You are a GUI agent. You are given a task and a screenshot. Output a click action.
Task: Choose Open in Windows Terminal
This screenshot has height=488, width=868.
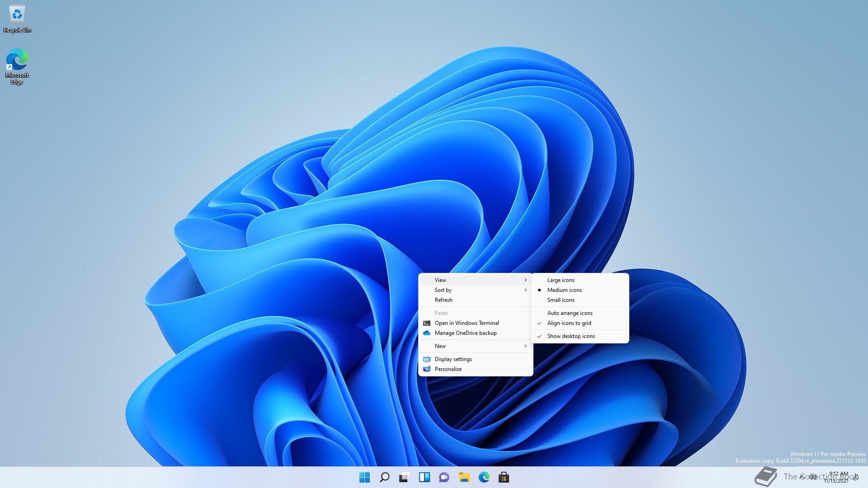coord(476,323)
